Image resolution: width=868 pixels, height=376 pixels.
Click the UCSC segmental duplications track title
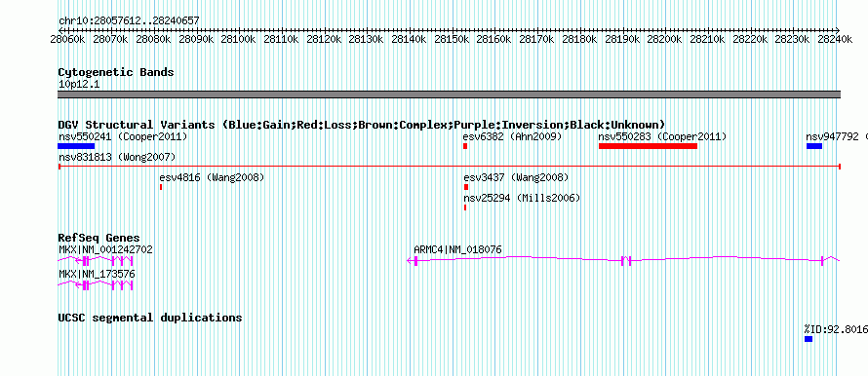[150, 318]
